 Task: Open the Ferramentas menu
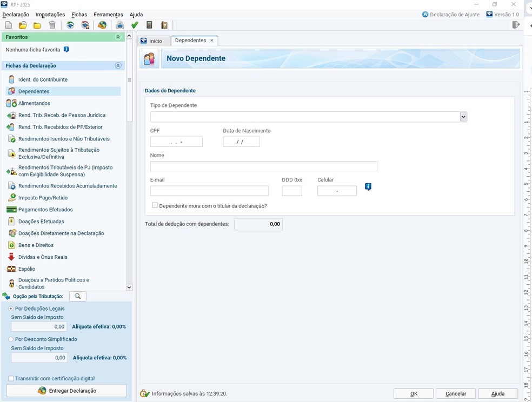108,15
